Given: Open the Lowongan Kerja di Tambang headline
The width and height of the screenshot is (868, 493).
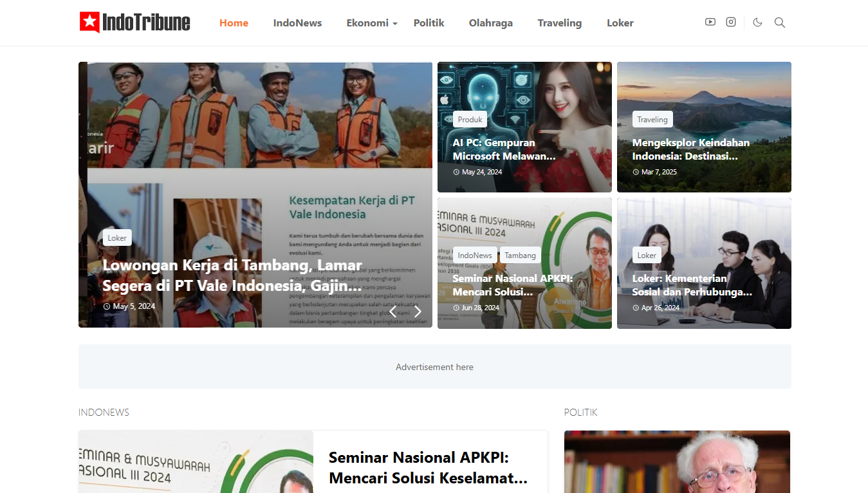Looking at the screenshot, I should [x=232, y=275].
